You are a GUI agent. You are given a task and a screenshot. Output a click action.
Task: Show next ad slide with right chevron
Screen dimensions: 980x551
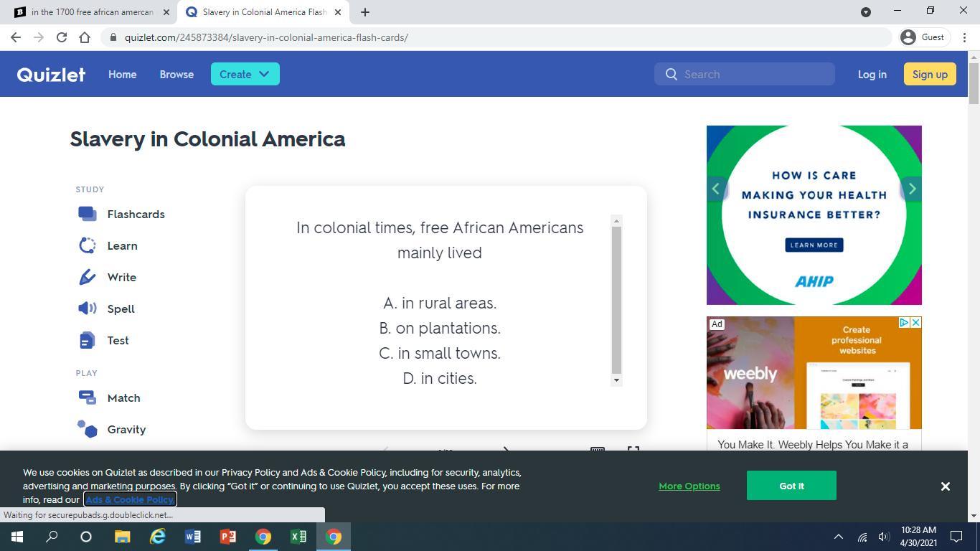(x=912, y=189)
